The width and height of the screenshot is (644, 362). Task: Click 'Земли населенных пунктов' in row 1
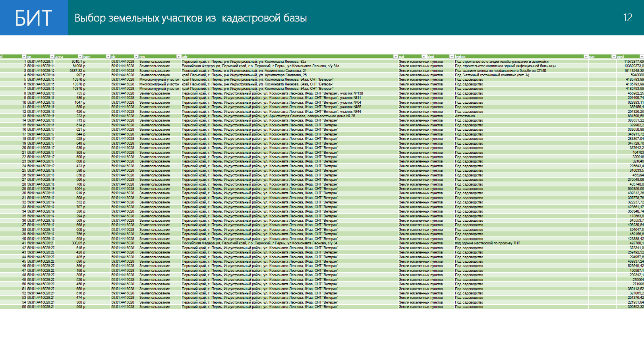click(x=421, y=62)
